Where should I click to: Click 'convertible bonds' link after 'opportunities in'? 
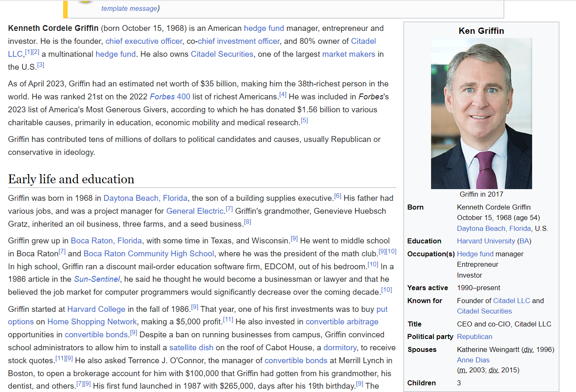pyautogui.click(x=96, y=335)
